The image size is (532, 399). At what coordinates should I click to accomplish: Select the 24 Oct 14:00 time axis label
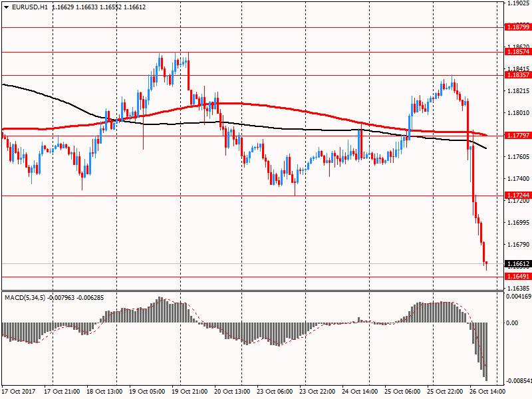coord(360,392)
